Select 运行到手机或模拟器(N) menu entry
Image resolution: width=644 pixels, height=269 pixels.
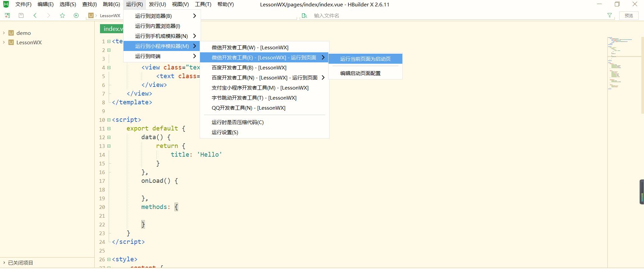162,36
